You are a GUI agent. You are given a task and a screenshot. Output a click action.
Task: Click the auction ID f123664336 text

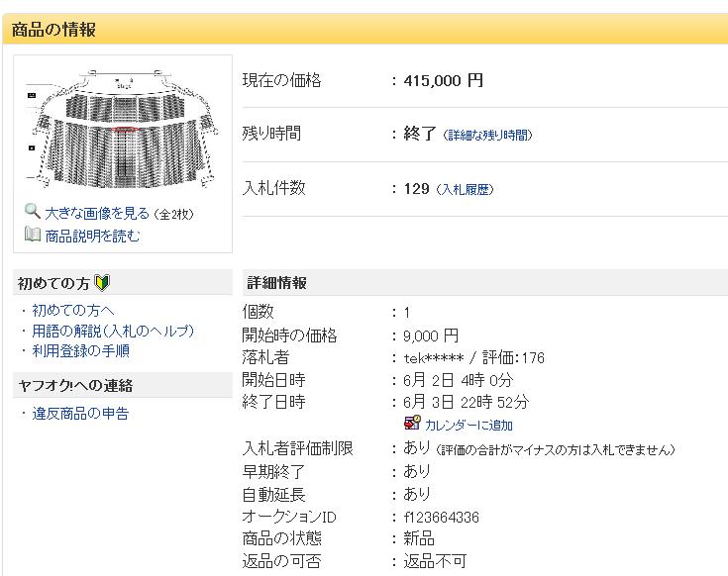pos(442,517)
